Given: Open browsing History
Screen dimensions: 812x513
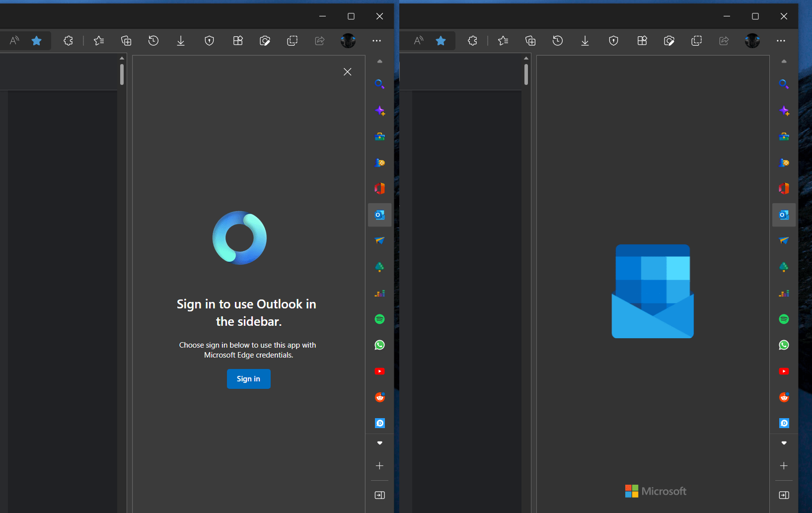Looking at the screenshot, I should [x=153, y=41].
